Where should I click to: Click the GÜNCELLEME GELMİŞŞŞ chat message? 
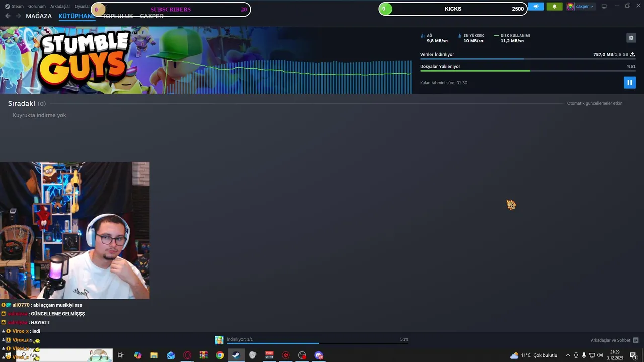[x=43, y=314]
